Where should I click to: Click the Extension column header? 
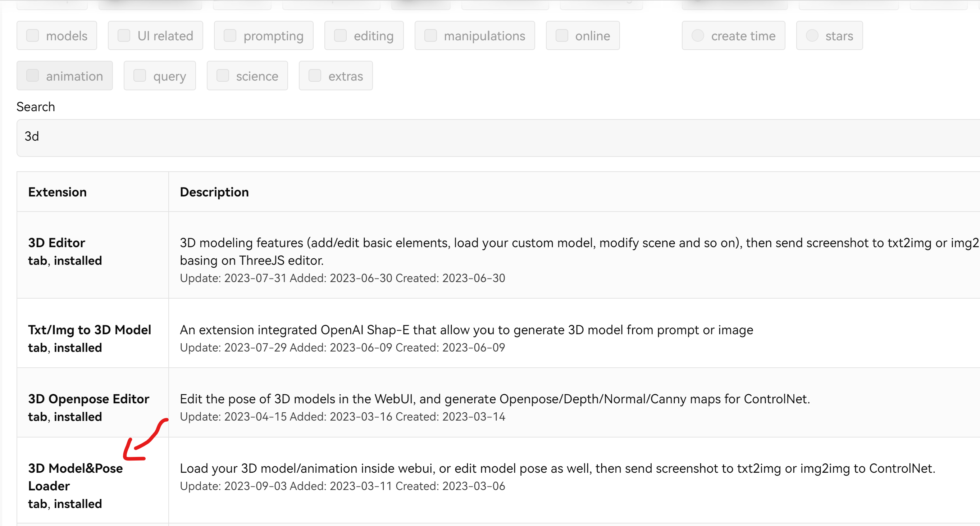[58, 192]
